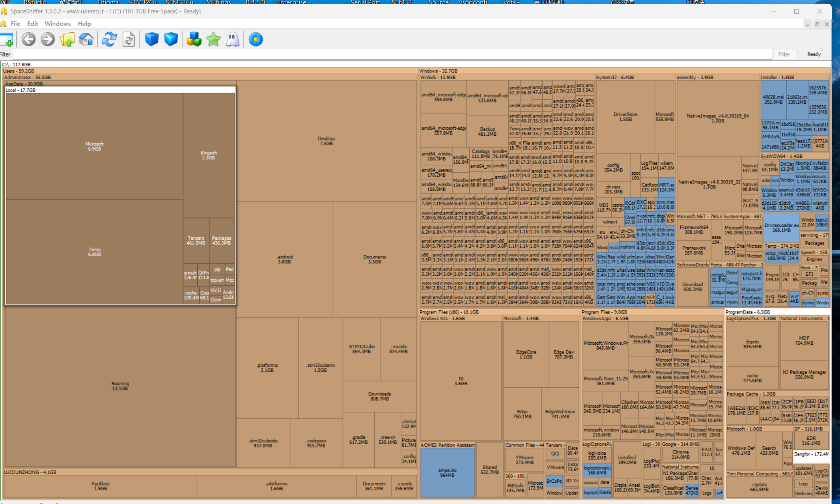Open the Windows menu
Image resolution: width=840 pixels, height=504 pixels.
pos(58,24)
